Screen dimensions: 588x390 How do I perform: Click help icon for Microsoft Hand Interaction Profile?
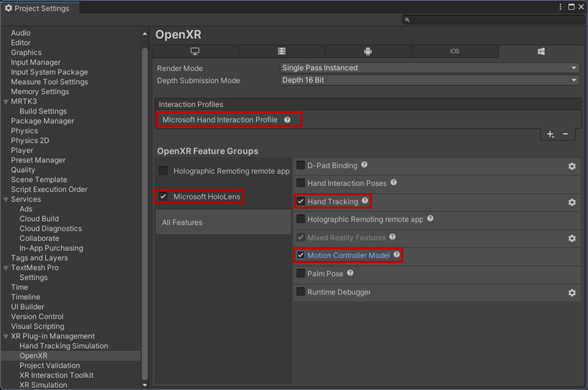click(x=287, y=120)
